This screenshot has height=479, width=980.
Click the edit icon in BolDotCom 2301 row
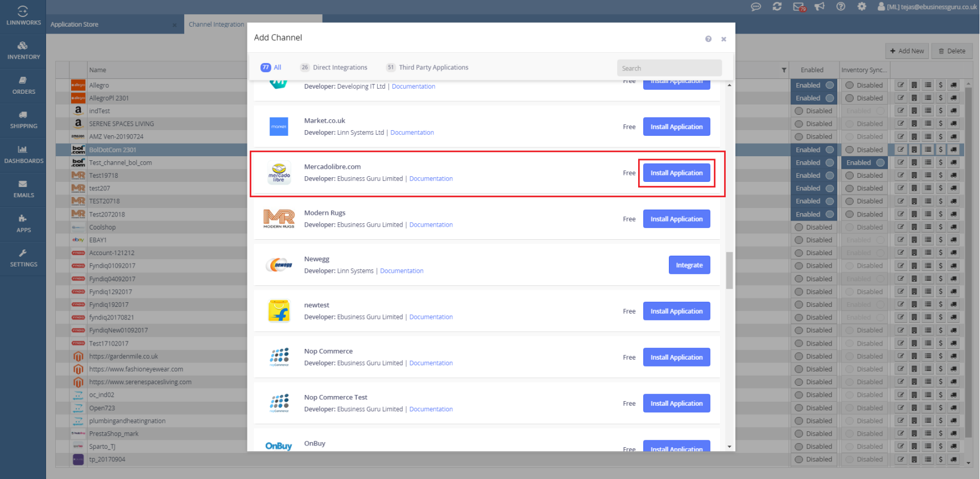901,149
